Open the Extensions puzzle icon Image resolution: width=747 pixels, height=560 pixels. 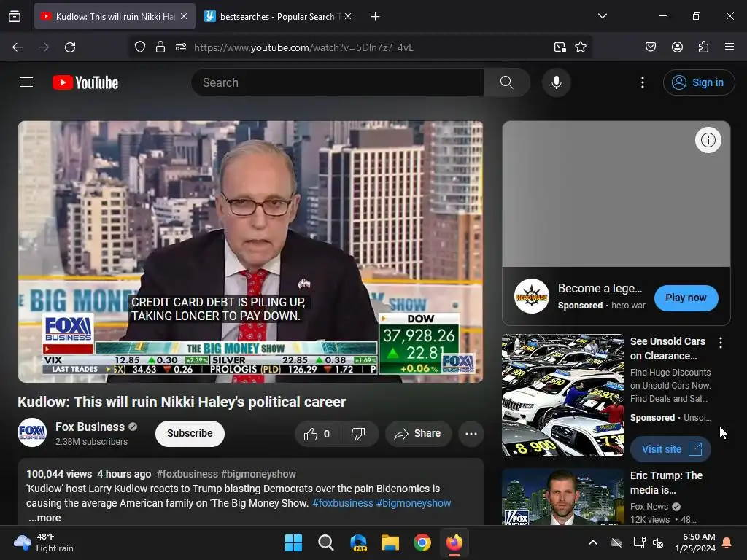point(703,47)
